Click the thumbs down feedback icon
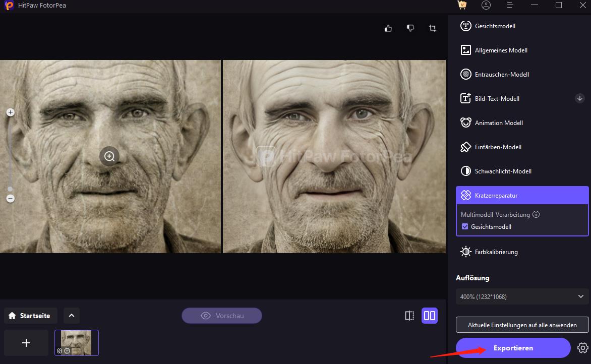Viewport: 591px width, 364px height. (x=410, y=28)
